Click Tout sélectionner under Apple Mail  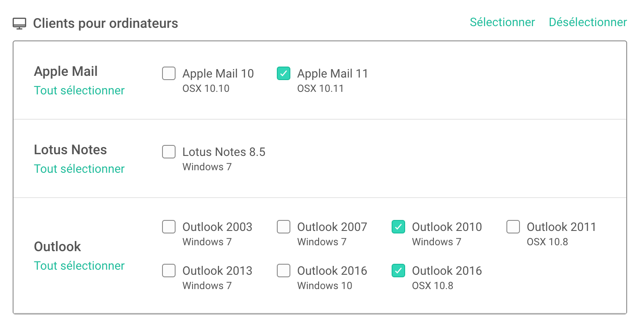click(x=79, y=91)
